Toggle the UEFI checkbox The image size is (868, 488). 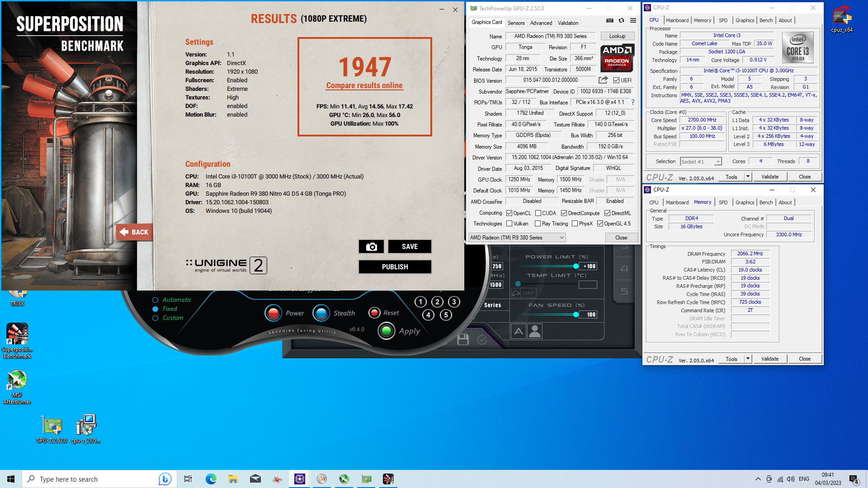click(x=616, y=80)
